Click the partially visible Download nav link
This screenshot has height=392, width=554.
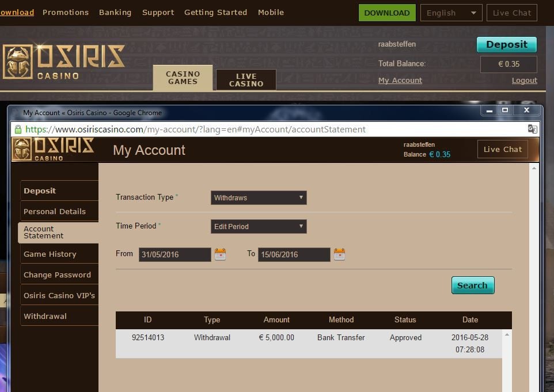click(17, 12)
